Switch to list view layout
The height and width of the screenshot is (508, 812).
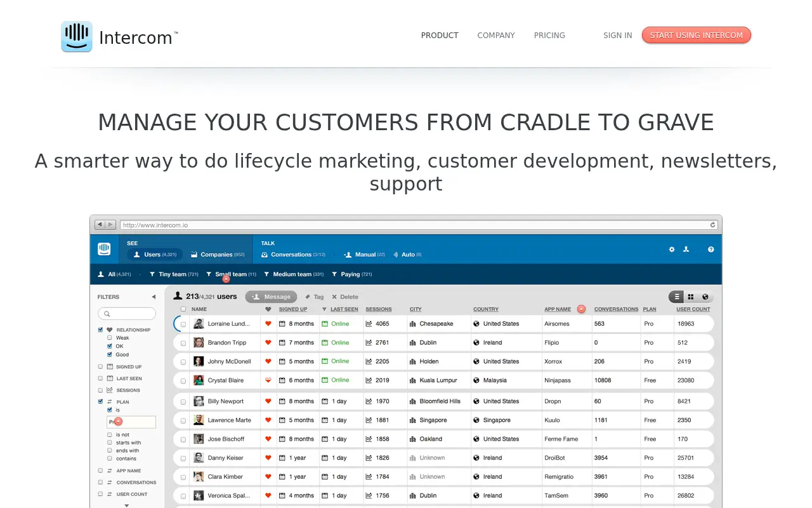click(x=677, y=297)
